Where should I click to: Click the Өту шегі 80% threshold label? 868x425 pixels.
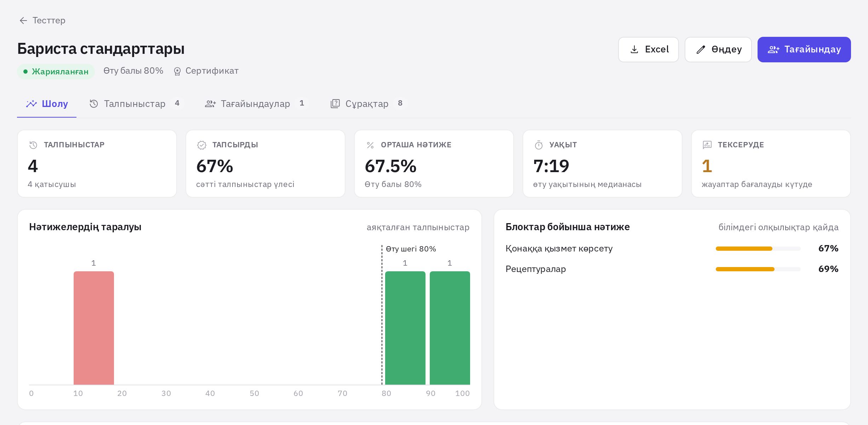pyautogui.click(x=411, y=249)
